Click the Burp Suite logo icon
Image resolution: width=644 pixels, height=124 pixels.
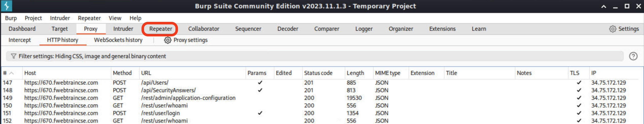coord(7,6)
